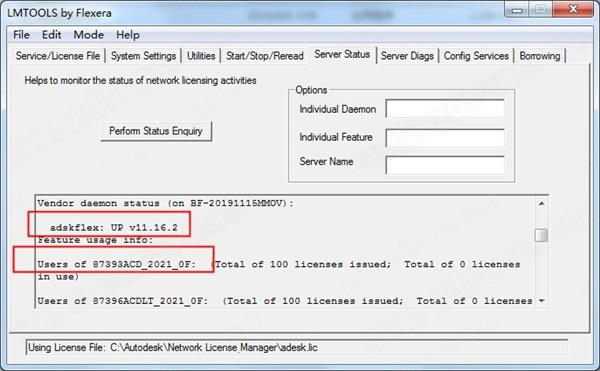This screenshot has height=371, width=600.
Task: Click Perform Status Enquiry button
Action: coord(156,131)
